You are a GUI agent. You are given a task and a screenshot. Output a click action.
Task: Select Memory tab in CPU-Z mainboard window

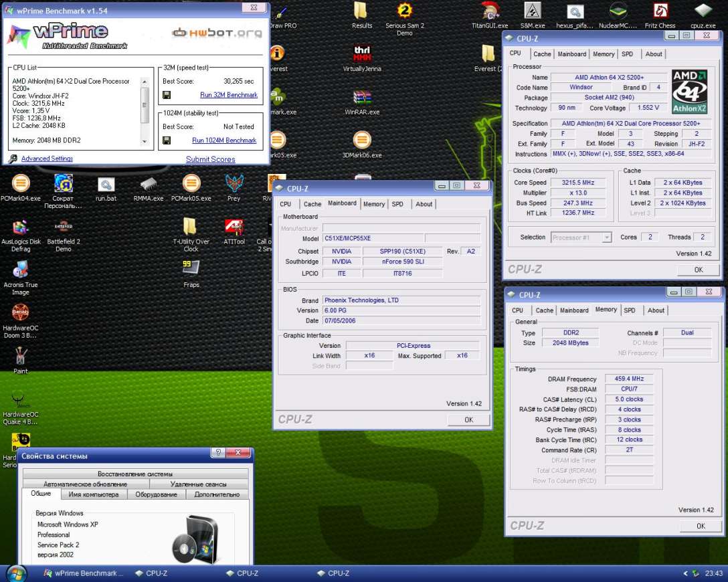coord(374,204)
